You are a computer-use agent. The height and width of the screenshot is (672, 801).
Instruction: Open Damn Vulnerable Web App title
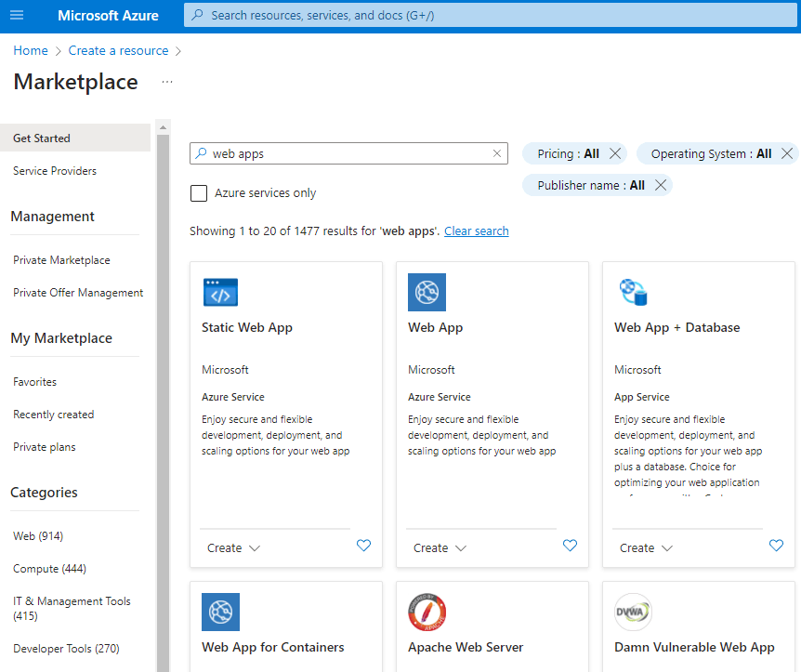click(694, 648)
